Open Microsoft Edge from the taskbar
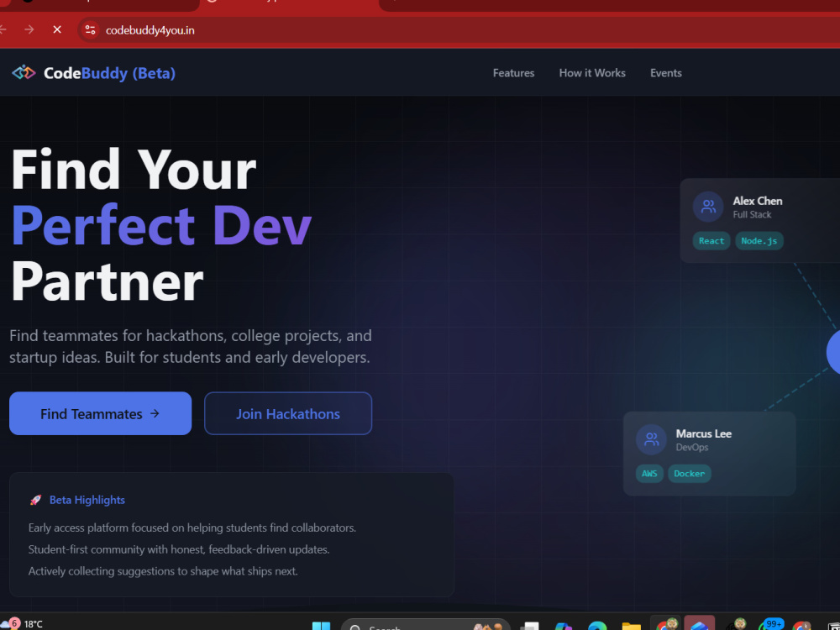The image size is (840, 630). [x=596, y=626]
